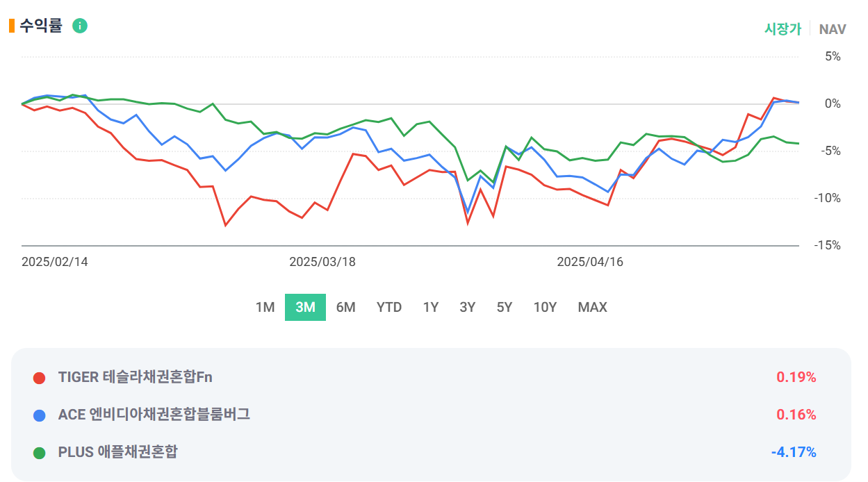The image size is (868, 482).
Task: Select the YTD period tab
Action: click(389, 307)
